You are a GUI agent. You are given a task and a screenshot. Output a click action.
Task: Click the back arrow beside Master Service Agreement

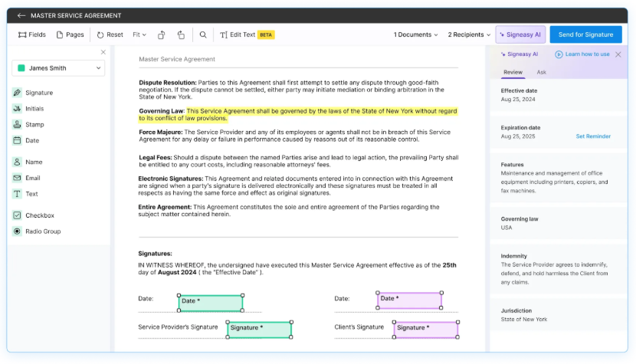click(x=21, y=15)
